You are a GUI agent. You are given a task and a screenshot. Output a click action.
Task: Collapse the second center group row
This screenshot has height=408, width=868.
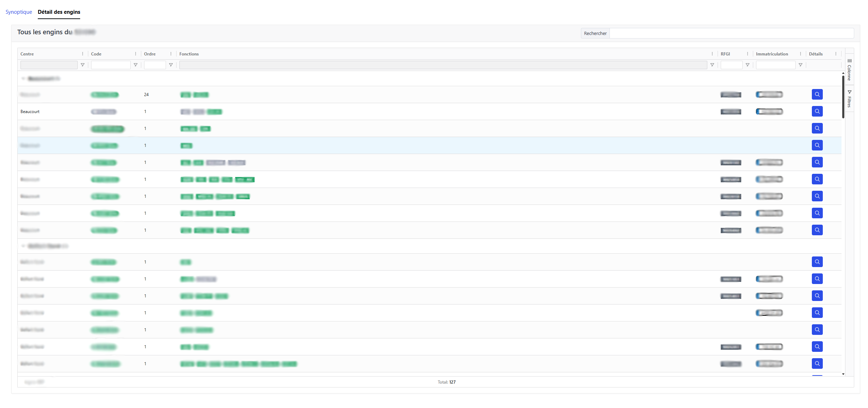[23, 246]
